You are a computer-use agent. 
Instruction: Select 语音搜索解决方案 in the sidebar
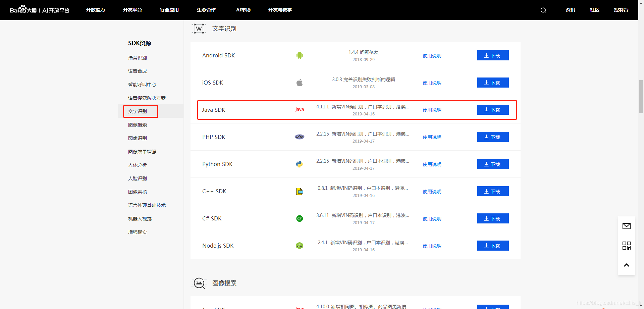(147, 98)
